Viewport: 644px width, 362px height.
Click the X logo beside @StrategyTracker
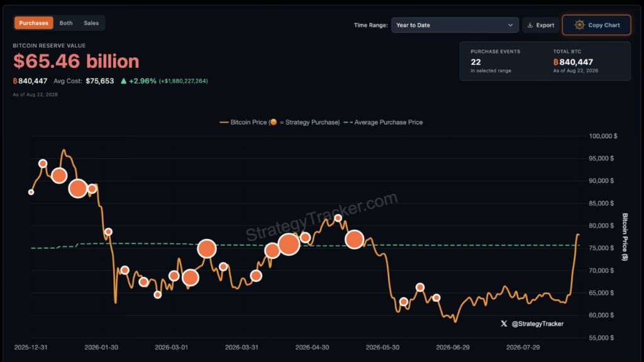504,324
